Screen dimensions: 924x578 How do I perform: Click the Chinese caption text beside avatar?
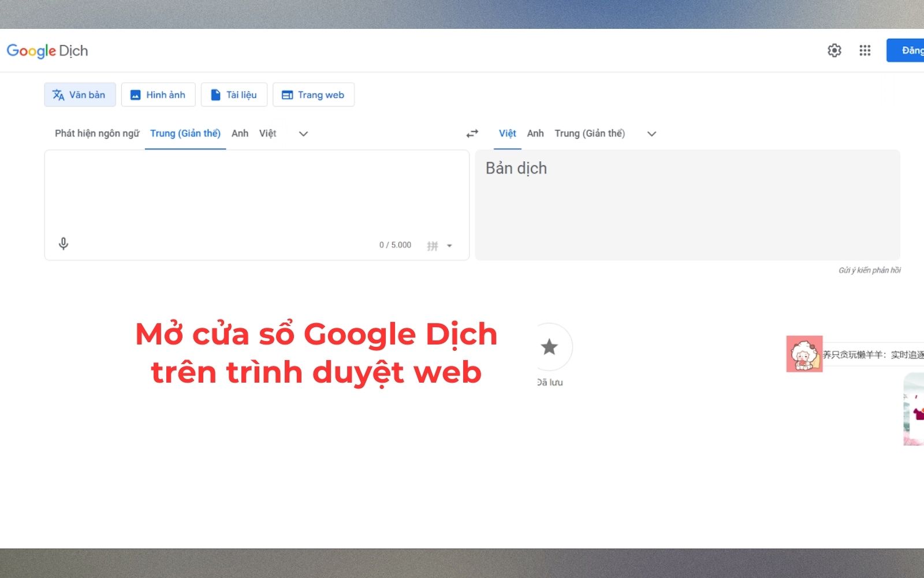point(873,354)
